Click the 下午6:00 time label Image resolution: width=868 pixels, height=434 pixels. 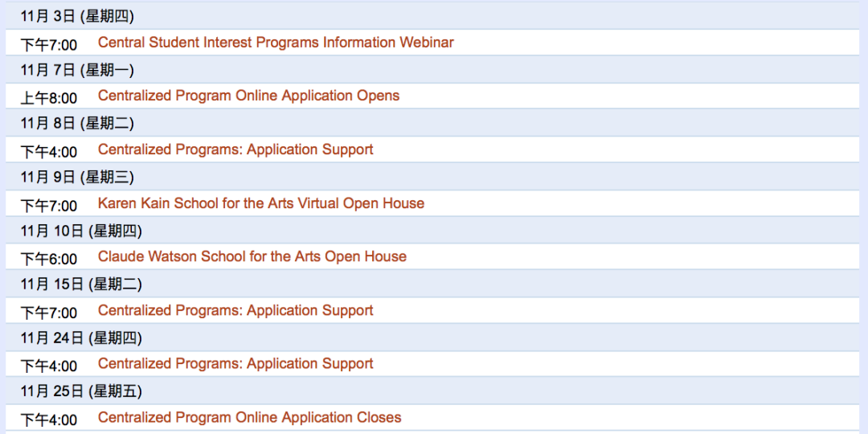click(49, 259)
